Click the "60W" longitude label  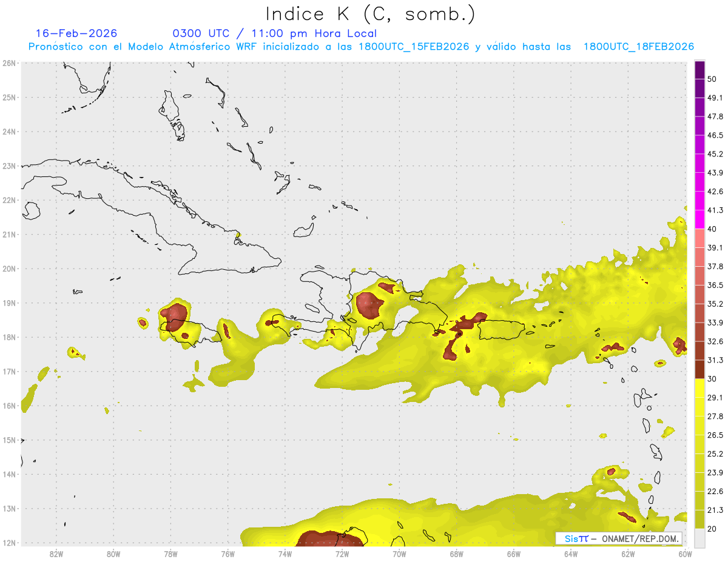coord(686,554)
